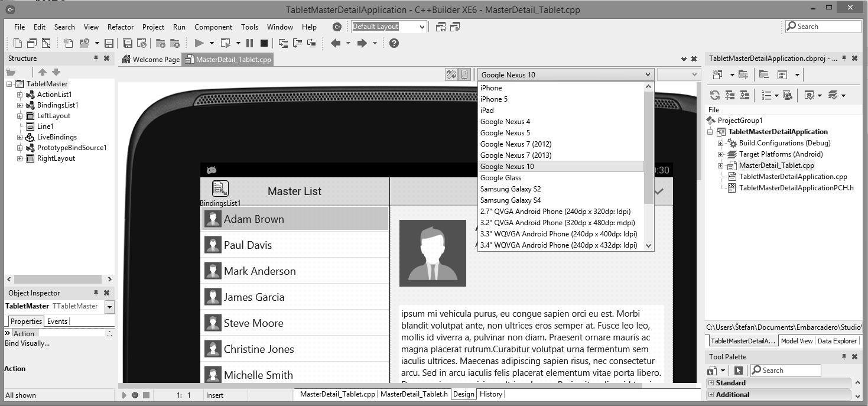Image resolution: width=868 pixels, height=406 pixels.
Task: Toggle mobile device frame view icon
Action: (x=464, y=74)
